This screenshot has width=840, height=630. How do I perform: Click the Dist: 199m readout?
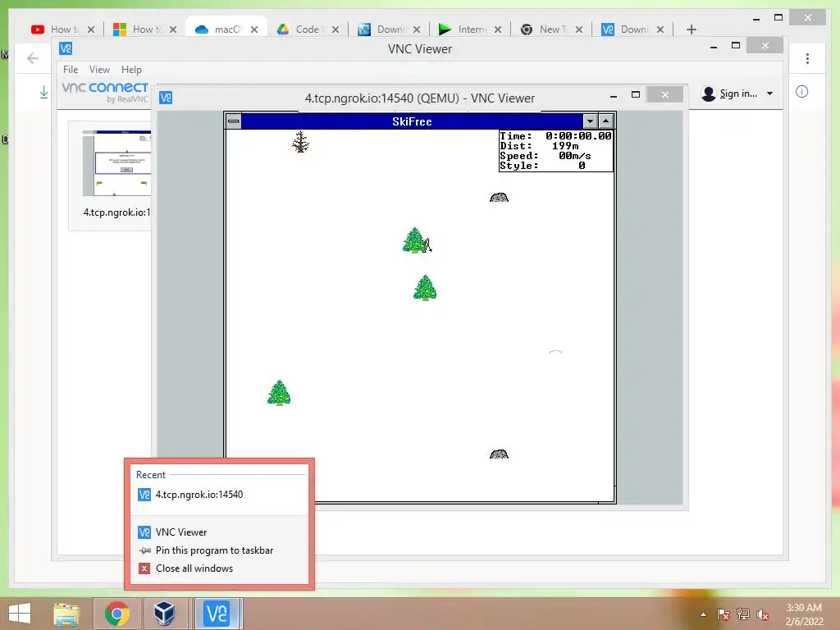point(539,146)
